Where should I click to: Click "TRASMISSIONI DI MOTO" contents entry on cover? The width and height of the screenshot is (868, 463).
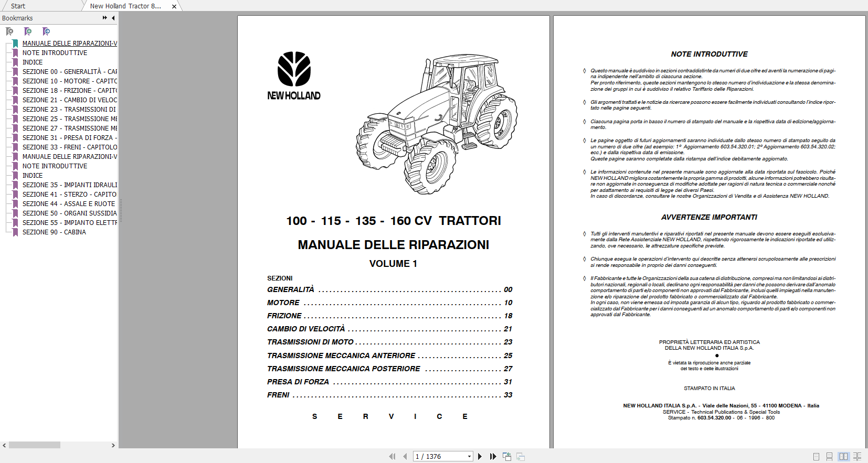(x=389, y=342)
